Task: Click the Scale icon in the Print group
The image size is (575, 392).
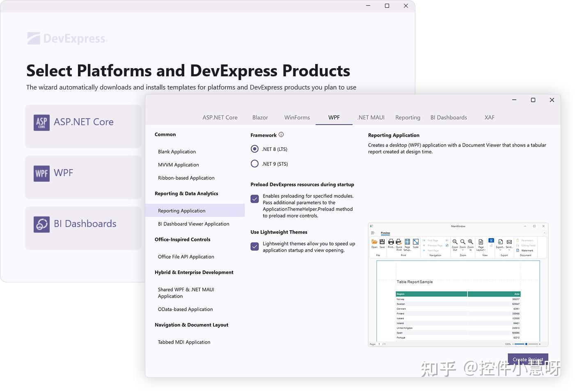Action: tap(416, 242)
